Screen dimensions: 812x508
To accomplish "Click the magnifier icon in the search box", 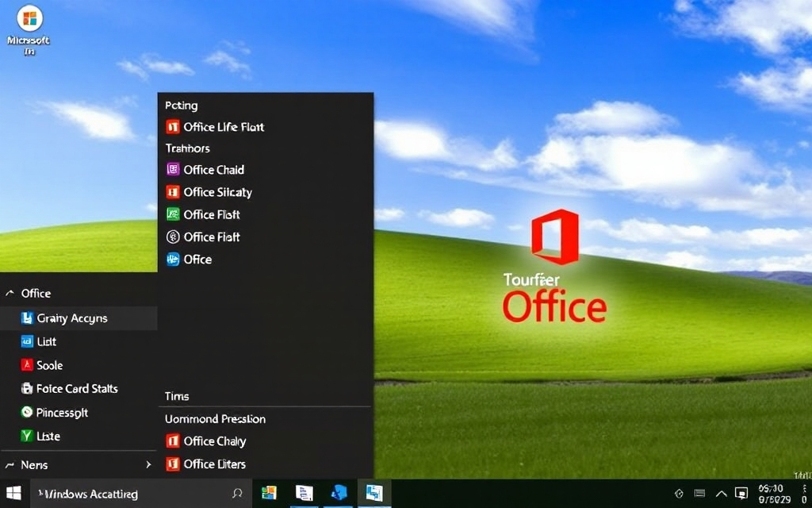I will pyautogui.click(x=237, y=494).
